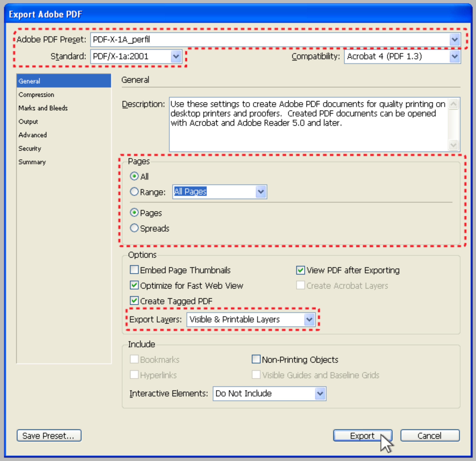Click Visible Guides and Baseline Grids checkbox

click(256, 375)
